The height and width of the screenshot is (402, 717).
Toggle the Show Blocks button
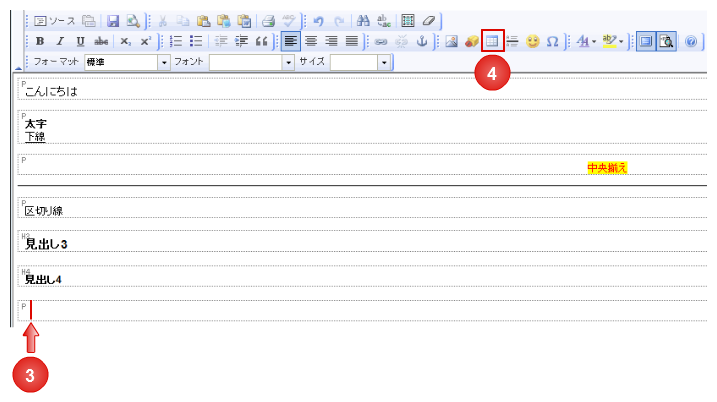coord(645,41)
